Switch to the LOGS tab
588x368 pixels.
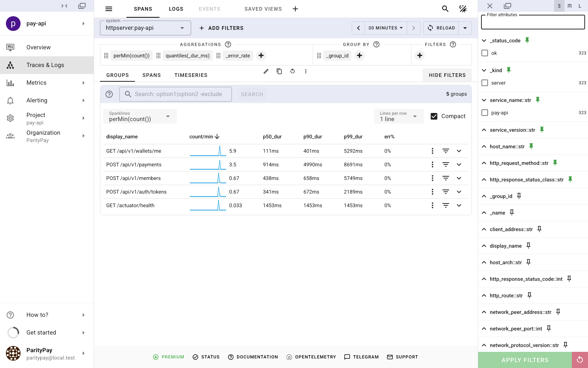click(176, 9)
